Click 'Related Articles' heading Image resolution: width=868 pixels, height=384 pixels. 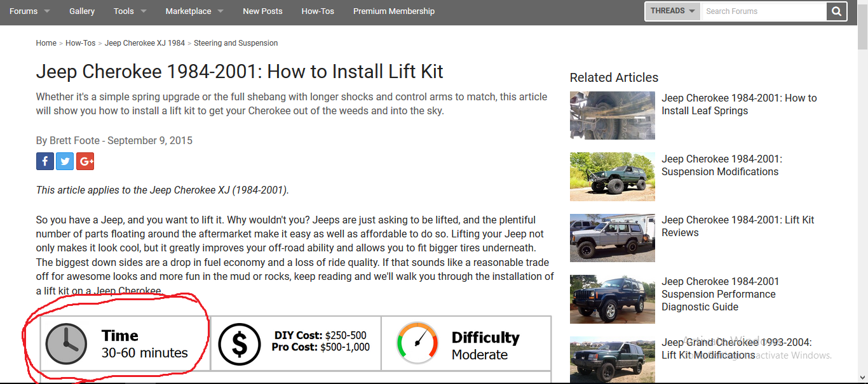tap(614, 77)
